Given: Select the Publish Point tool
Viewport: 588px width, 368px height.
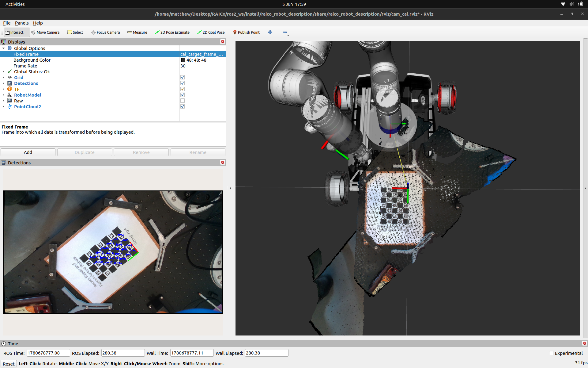Looking at the screenshot, I should pos(246,32).
